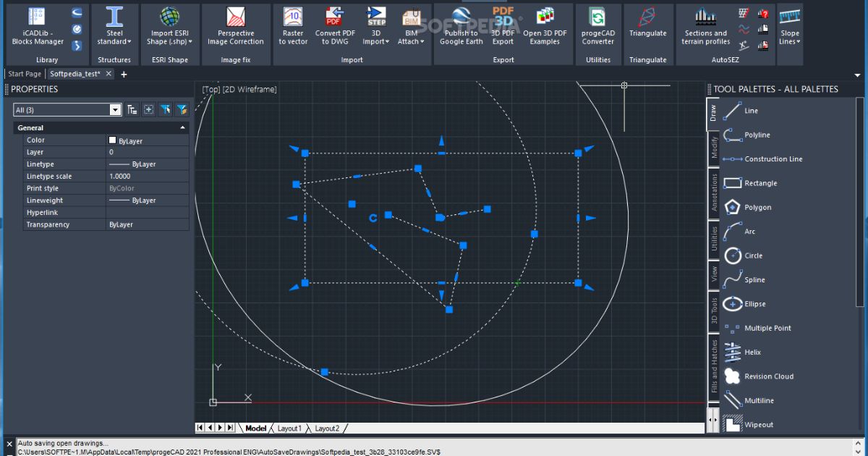Click the AutoSEZ wavy lines icon
The width and height of the screenshot is (868, 456).
point(744,29)
